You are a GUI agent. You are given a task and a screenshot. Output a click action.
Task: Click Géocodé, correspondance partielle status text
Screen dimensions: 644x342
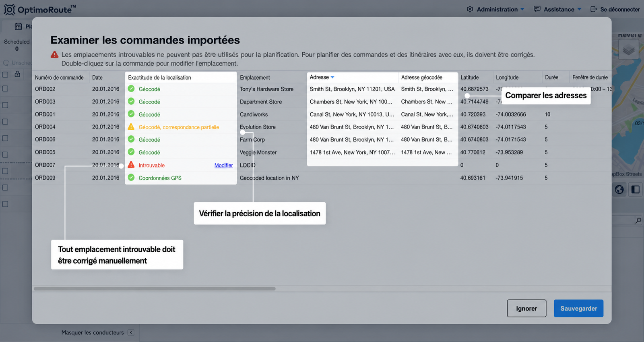point(179,127)
